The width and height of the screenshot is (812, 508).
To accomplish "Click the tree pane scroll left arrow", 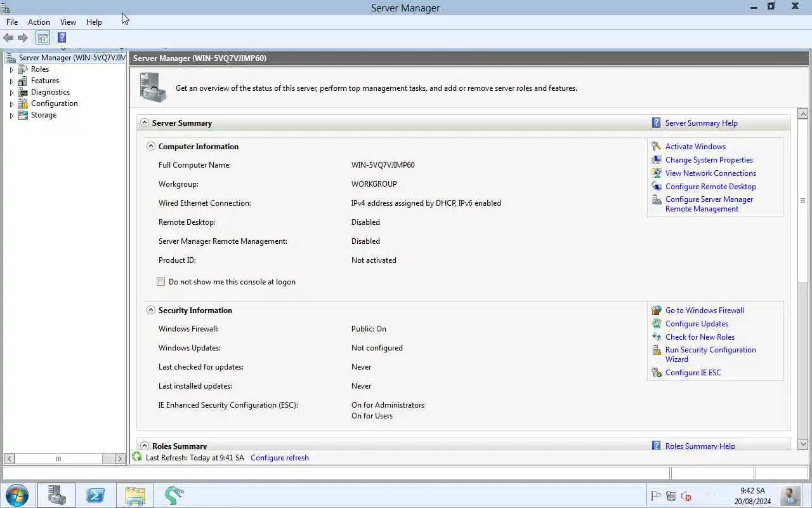I will coord(10,458).
